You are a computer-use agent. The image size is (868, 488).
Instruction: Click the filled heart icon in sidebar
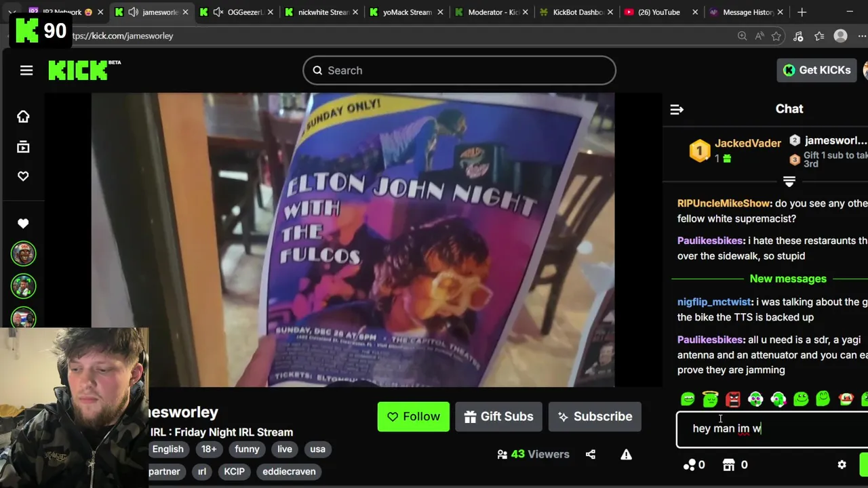(23, 223)
